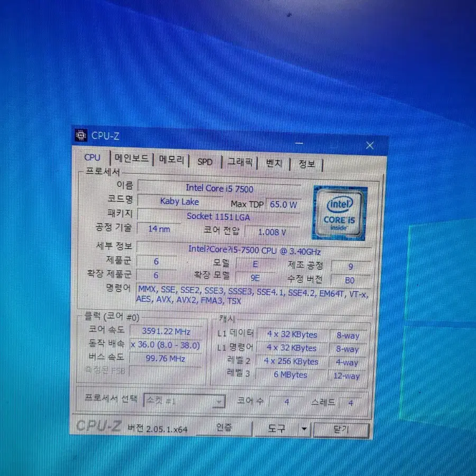The image size is (476, 476).
Task: Open the 정보 tab
Action: click(307, 164)
